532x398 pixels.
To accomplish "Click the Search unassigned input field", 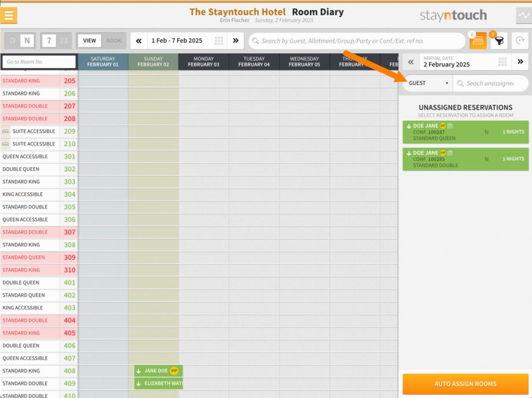I will click(x=490, y=83).
